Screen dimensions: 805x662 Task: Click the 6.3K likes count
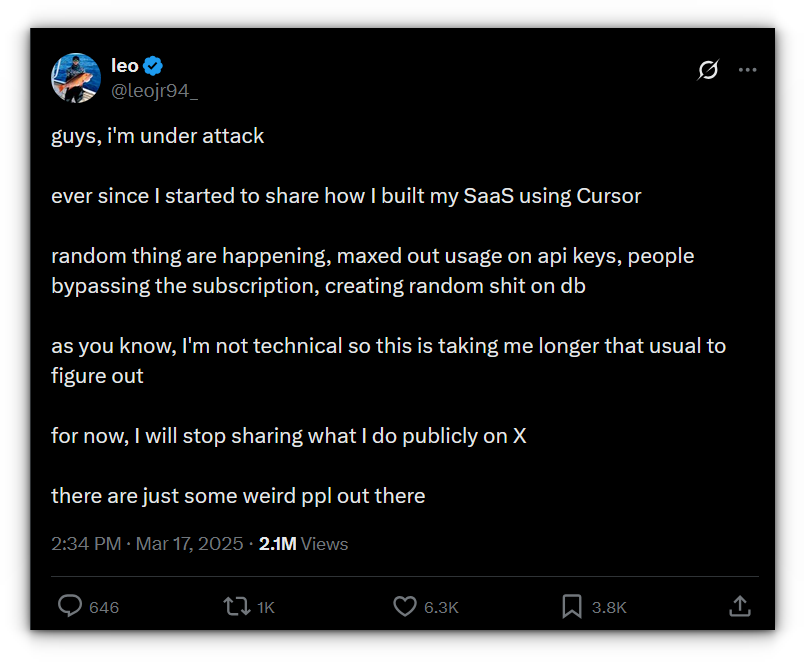pyautogui.click(x=441, y=607)
